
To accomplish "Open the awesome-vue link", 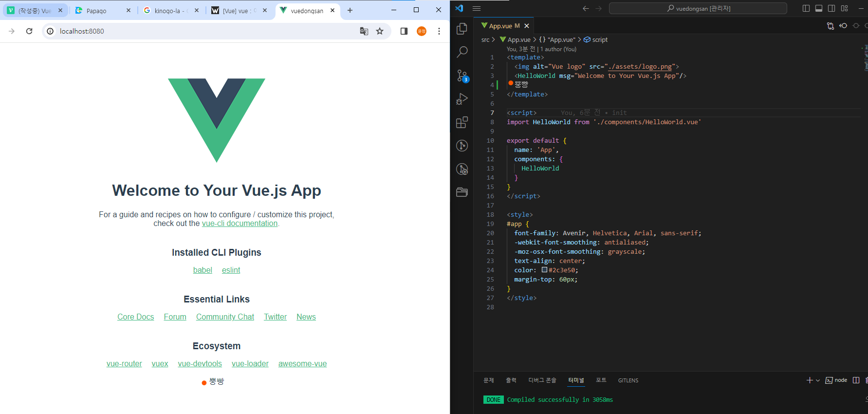I will [x=303, y=364].
